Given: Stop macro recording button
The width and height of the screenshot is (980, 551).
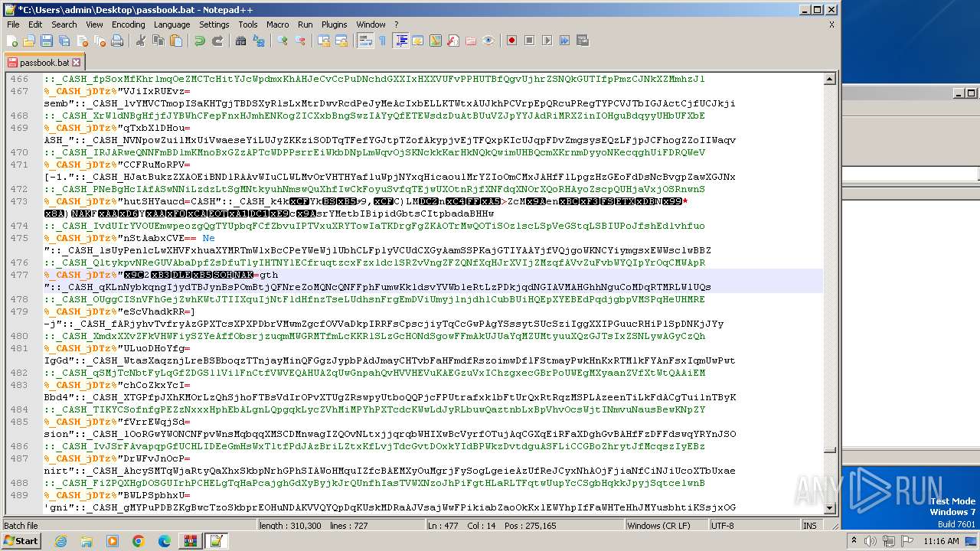Looking at the screenshot, I should [x=529, y=41].
